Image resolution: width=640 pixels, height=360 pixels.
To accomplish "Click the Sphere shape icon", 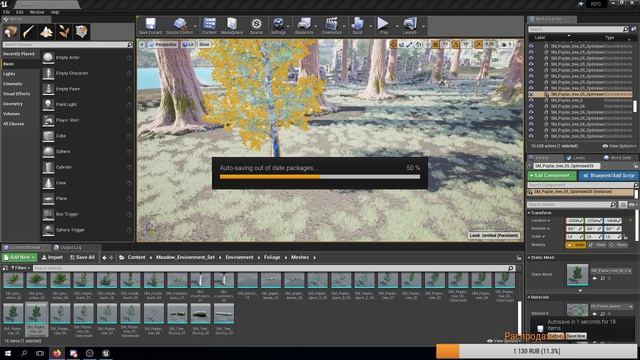I will coord(48,151).
